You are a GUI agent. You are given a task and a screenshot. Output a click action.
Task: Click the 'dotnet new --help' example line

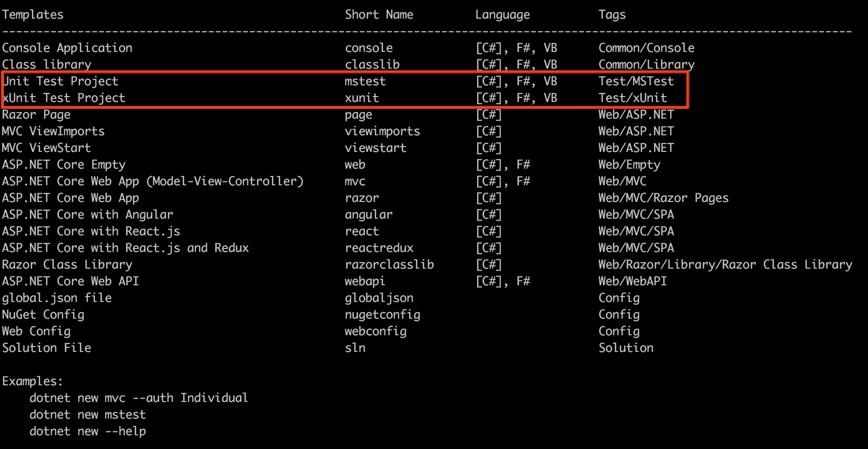pyautogui.click(x=88, y=431)
